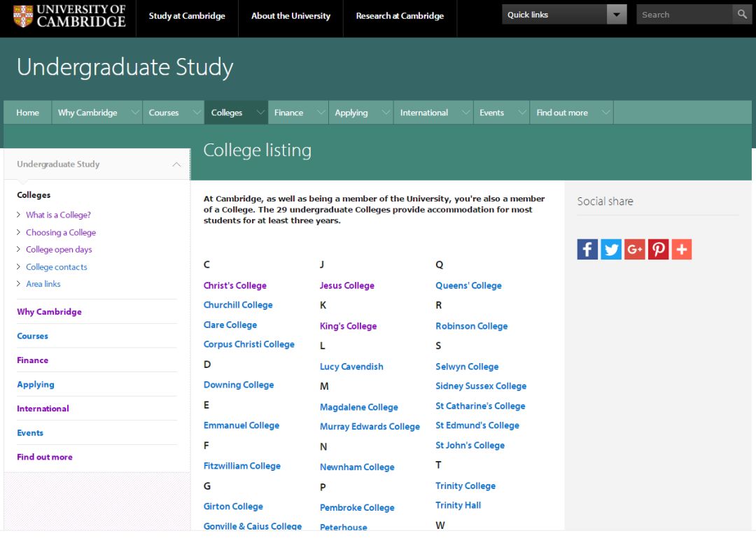Click the search magnifier icon
Viewport: 756px width, 538px height.
(741, 15)
